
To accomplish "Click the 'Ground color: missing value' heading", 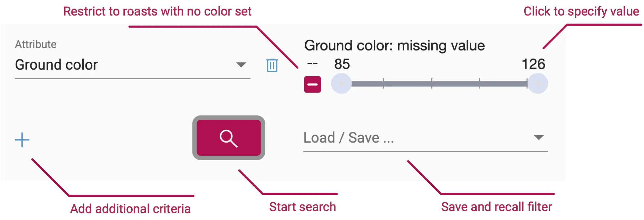I will click(x=394, y=46).
